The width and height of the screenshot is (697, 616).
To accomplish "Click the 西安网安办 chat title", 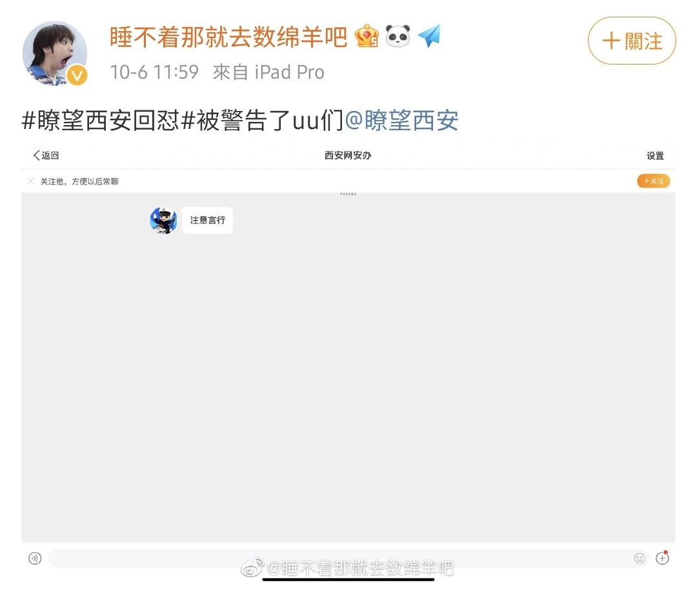I will [x=348, y=155].
